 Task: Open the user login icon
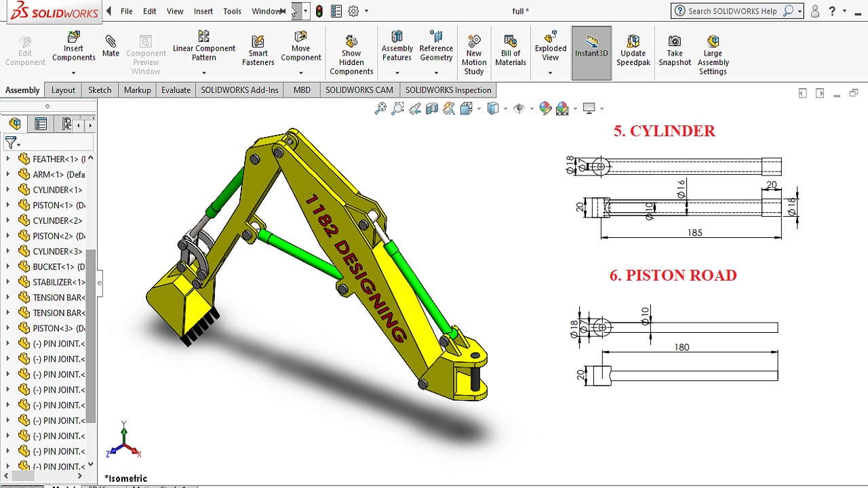(815, 11)
